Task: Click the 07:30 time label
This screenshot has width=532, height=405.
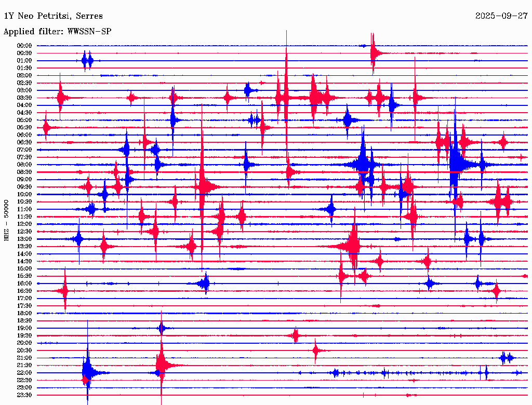Action: (x=24, y=157)
